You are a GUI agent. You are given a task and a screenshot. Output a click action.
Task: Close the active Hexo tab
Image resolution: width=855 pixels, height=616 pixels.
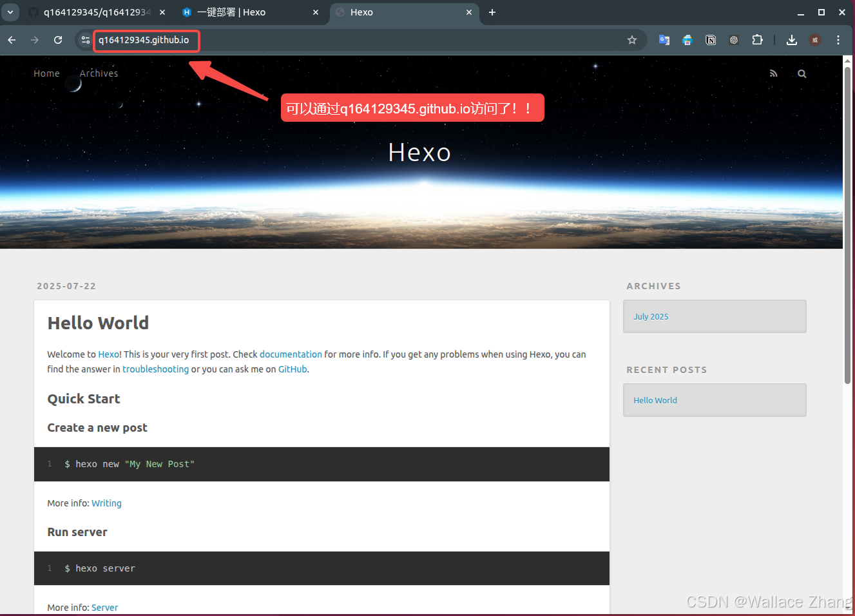click(469, 12)
